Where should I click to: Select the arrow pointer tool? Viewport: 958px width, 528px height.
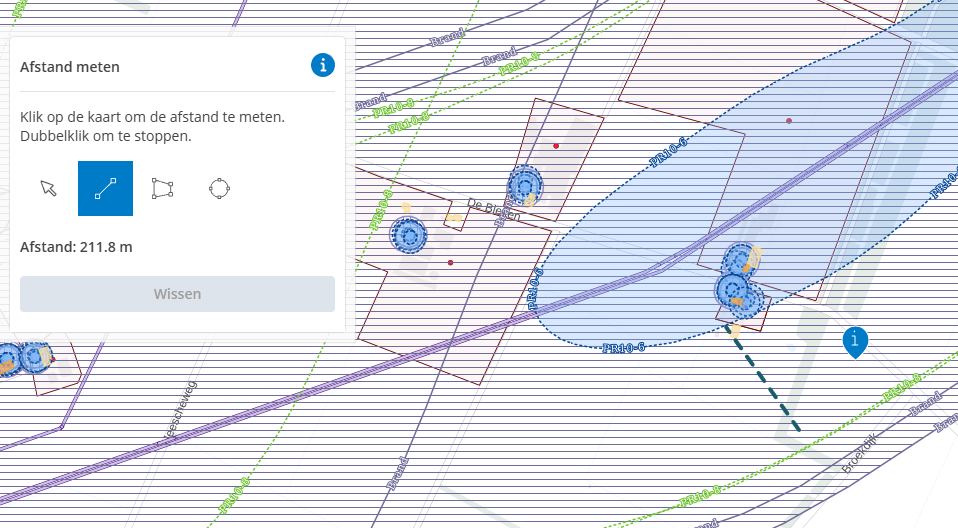click(x=49, y=188)
